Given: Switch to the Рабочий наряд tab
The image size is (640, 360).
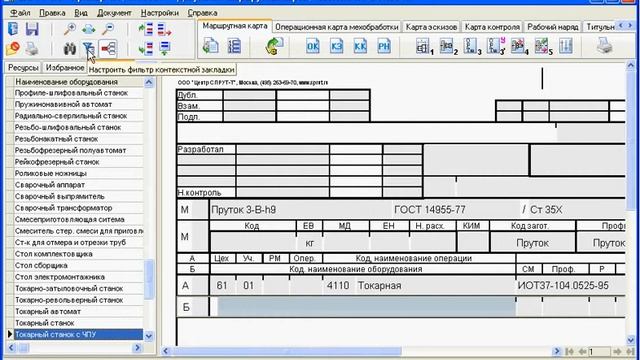Looking at the screenshot, I should pyautogui.click(x=553, y=27).
